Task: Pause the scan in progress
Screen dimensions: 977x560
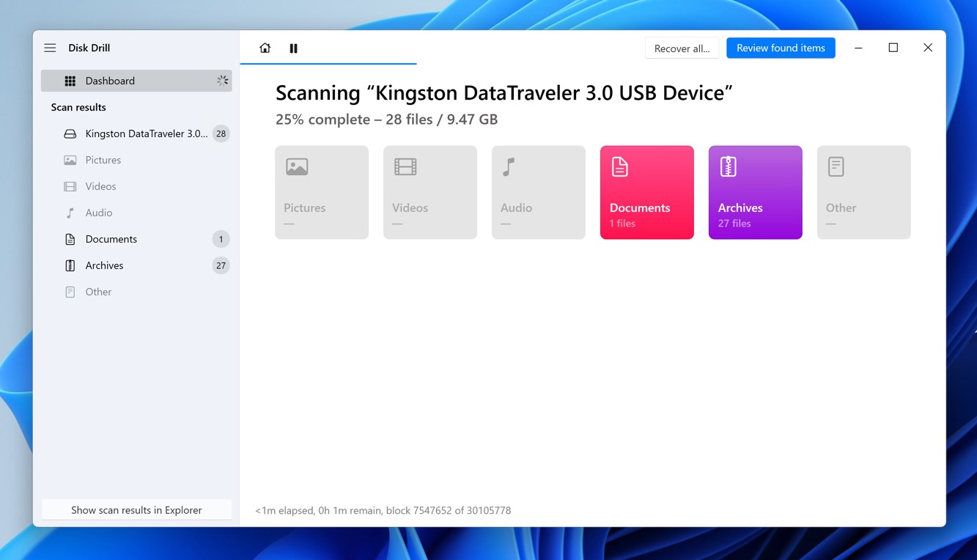Action: coord(293,48)
